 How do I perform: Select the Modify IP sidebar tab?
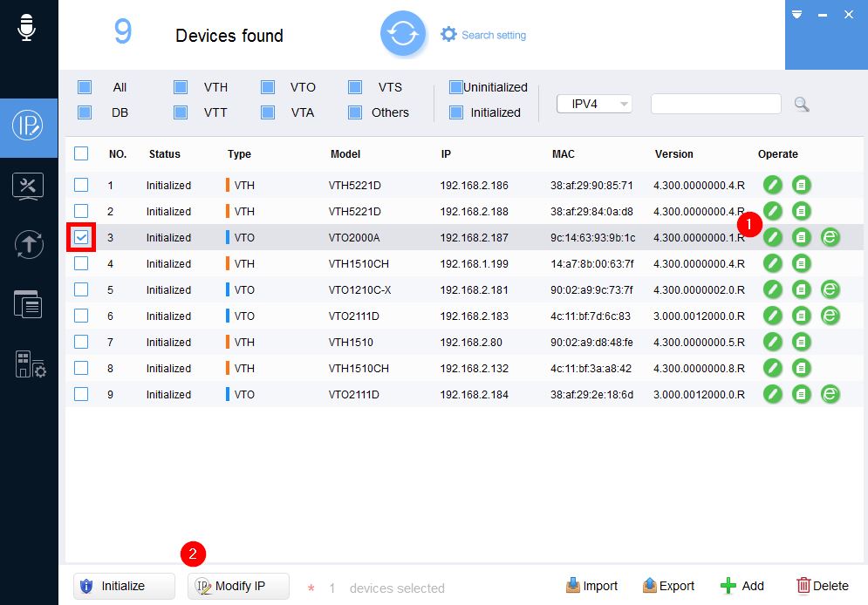click(x=28, y=126)
